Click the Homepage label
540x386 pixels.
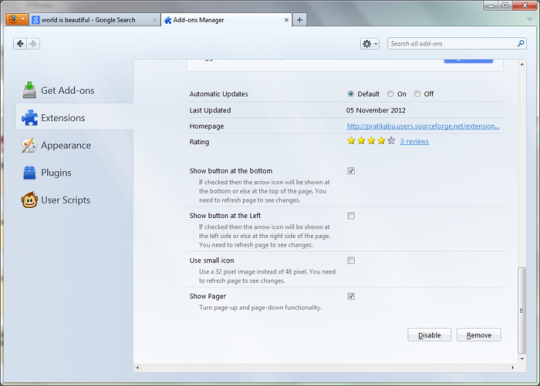(x=207, y=126)
